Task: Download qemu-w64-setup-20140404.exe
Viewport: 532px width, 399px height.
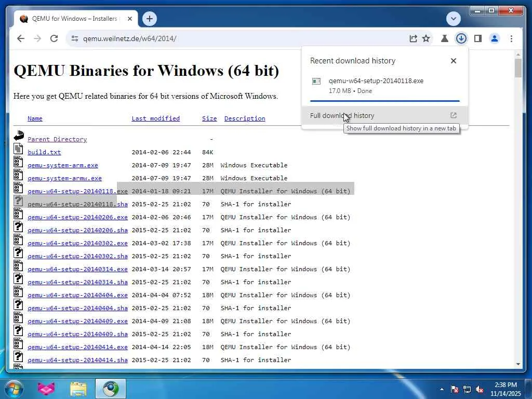Action: tap(78, 295)
